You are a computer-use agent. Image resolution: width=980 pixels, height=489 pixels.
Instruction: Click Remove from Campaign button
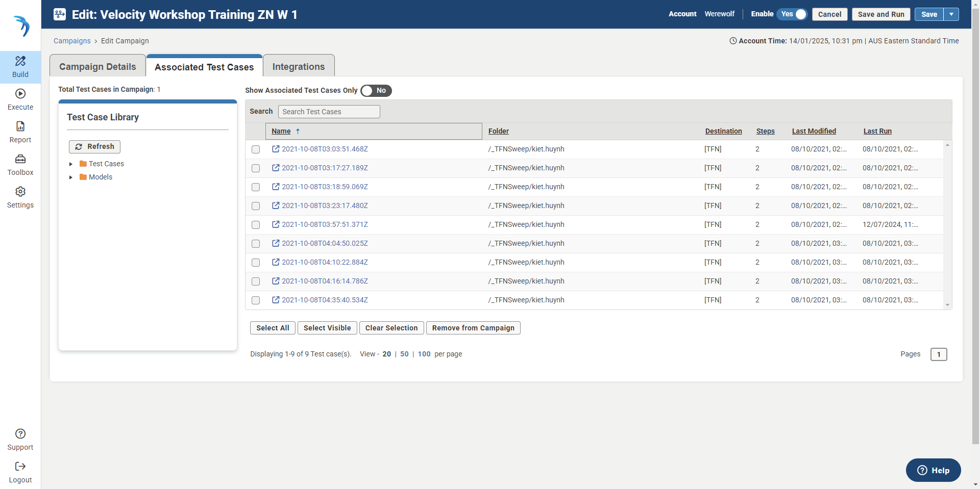tap(473, 328)
